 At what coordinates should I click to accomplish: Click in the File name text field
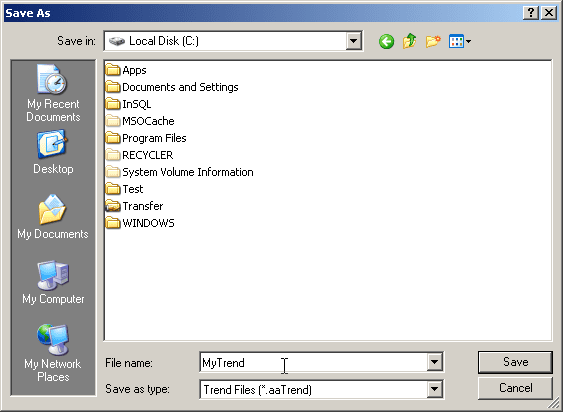click(x=313, y=362)
